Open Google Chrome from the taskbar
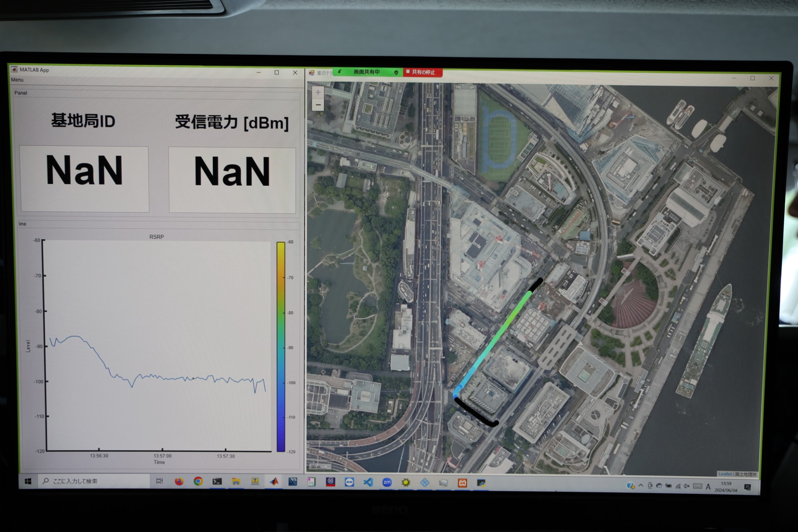The image size is (798, 532). tap(197, 482)
